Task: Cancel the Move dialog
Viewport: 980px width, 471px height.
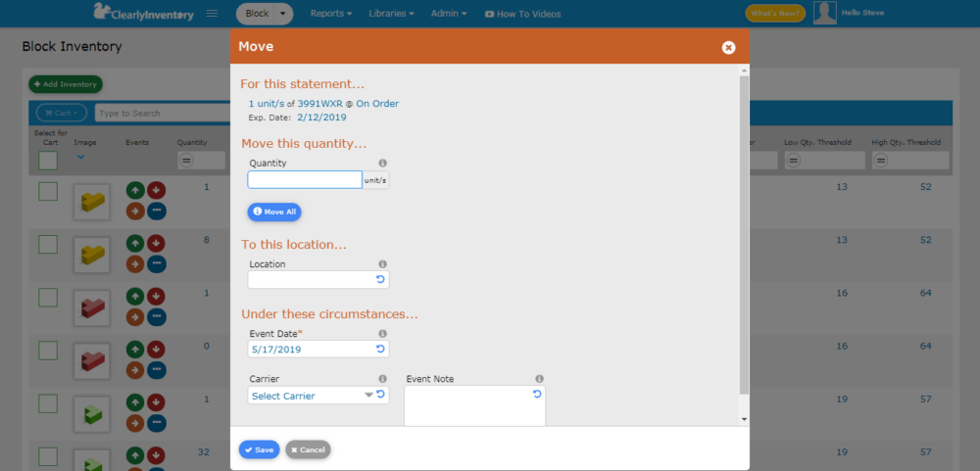Action: click(x=308, y=449)
